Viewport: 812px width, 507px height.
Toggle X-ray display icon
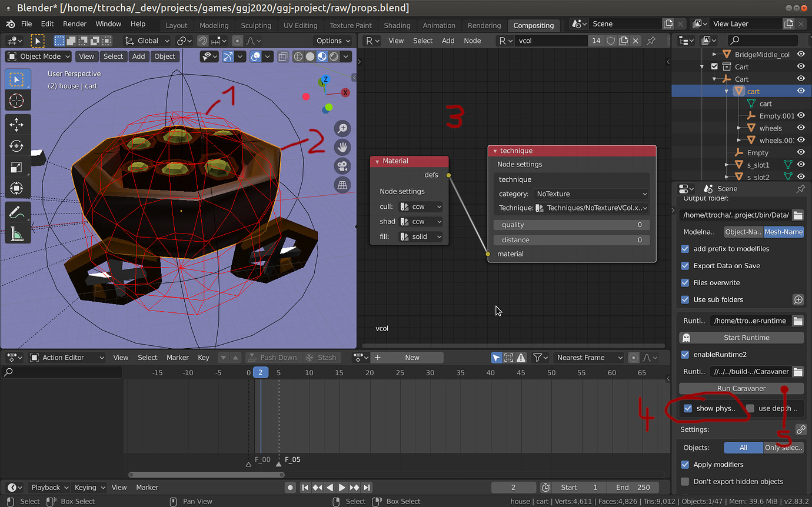(283, 56)
